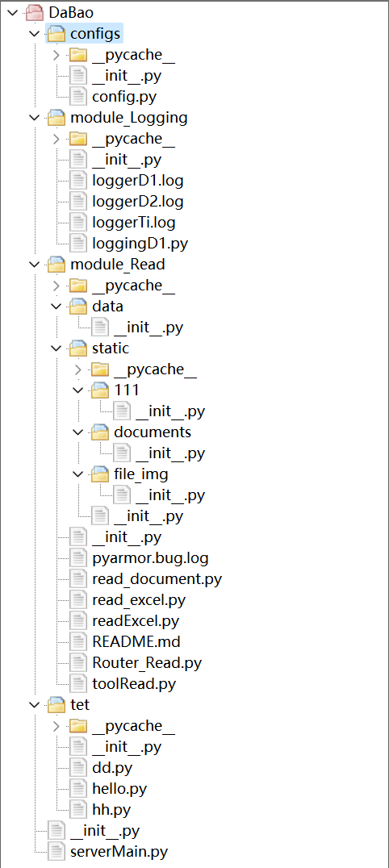Image resolution: width=389 pixels, height=868 pixels.
Task: Click the loggingD1.py file icon
Action: 78,244
